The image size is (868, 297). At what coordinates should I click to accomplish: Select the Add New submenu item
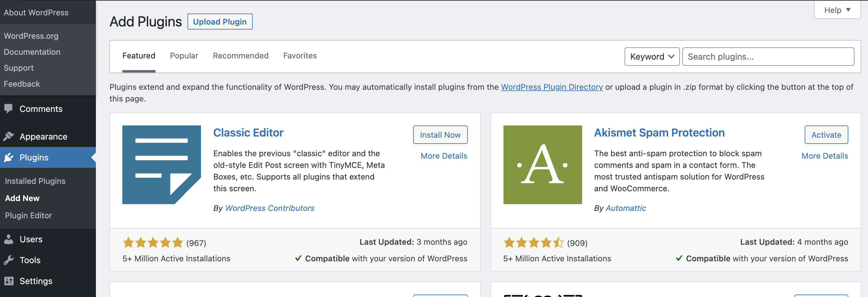coord(22,198)
